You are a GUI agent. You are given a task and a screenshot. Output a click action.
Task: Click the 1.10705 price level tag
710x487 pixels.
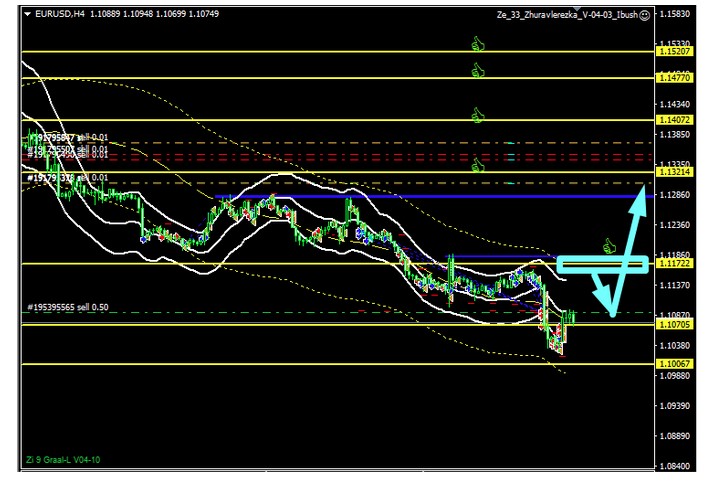pos(673,324)
